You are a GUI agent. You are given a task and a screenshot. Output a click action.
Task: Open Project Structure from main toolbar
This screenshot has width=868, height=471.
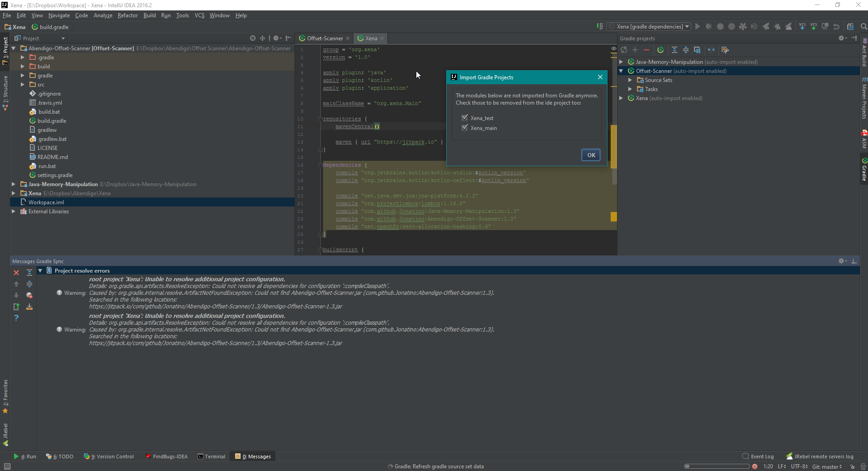(850, 27)
